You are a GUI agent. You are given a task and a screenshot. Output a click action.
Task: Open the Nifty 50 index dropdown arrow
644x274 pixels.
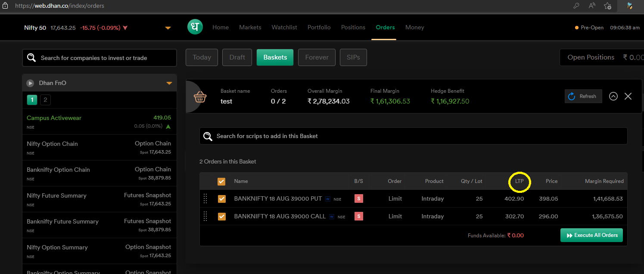click(168, 28)
